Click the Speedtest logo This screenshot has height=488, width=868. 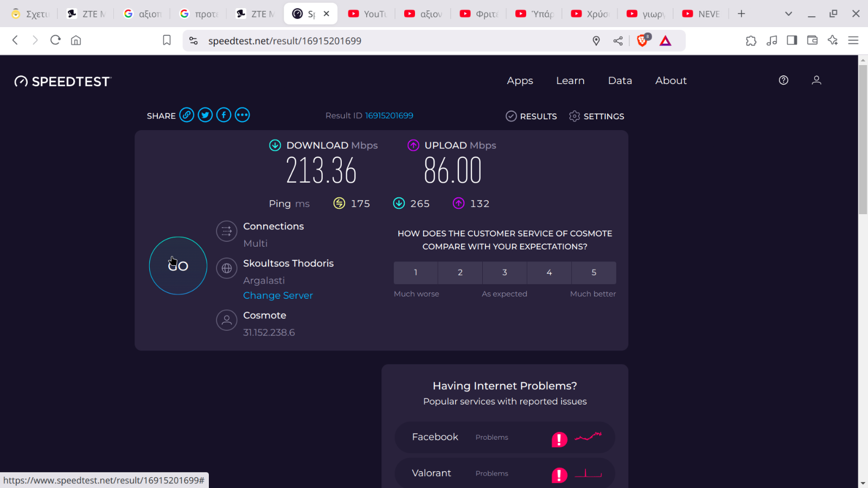[63, 81]
